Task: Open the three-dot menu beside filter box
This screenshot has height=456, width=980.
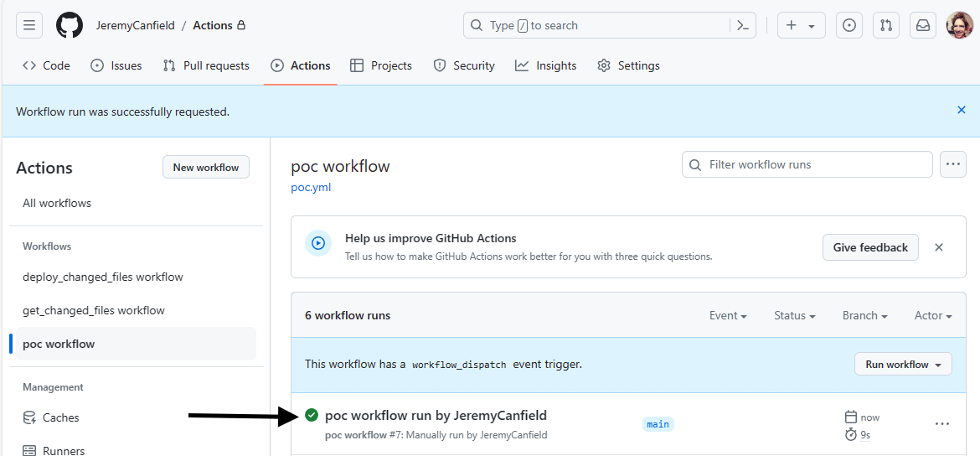Action: [952, 164]
